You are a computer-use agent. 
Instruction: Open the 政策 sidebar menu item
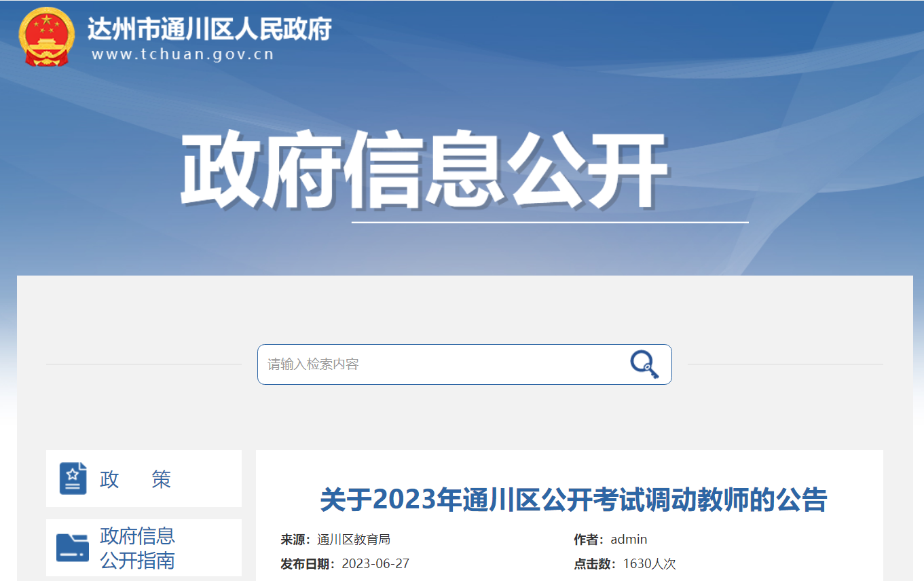[144, 479]
